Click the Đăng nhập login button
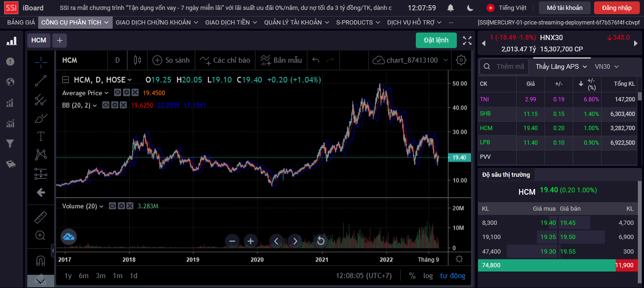 (616, 8)
